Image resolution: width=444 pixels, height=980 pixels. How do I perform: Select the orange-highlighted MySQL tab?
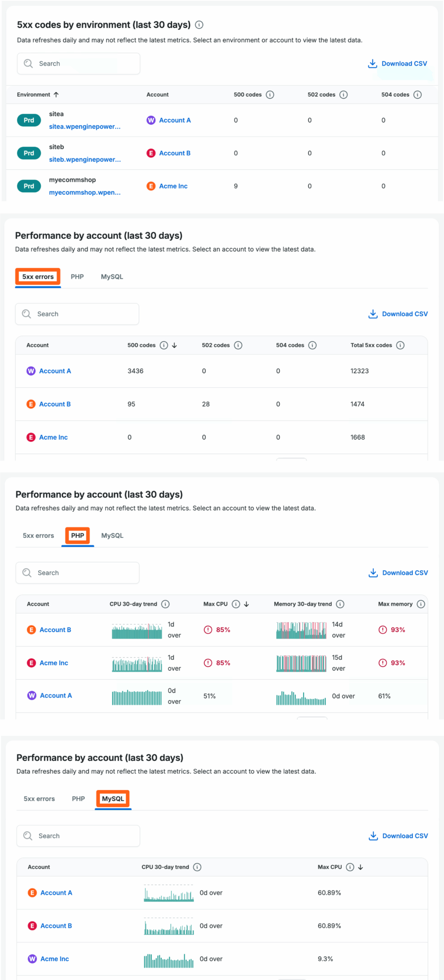point(113,799)
